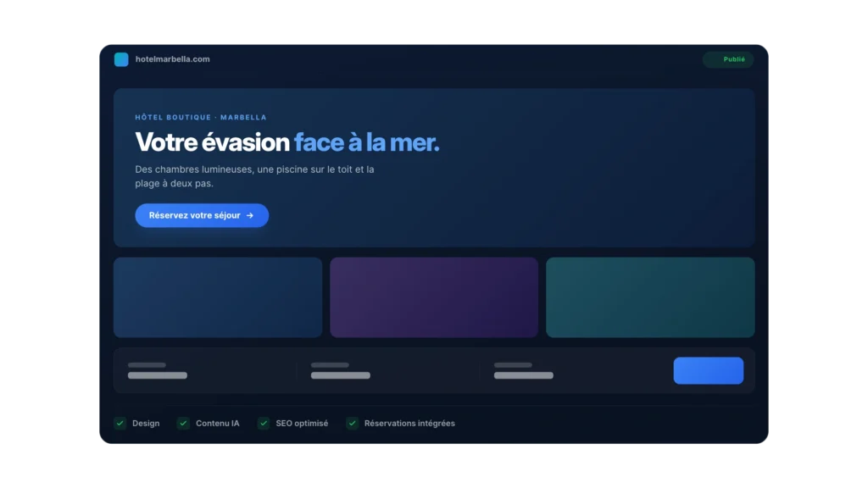Click the HÔTEL BOUTIQUE · MARBELLA label

pos(201,117)
